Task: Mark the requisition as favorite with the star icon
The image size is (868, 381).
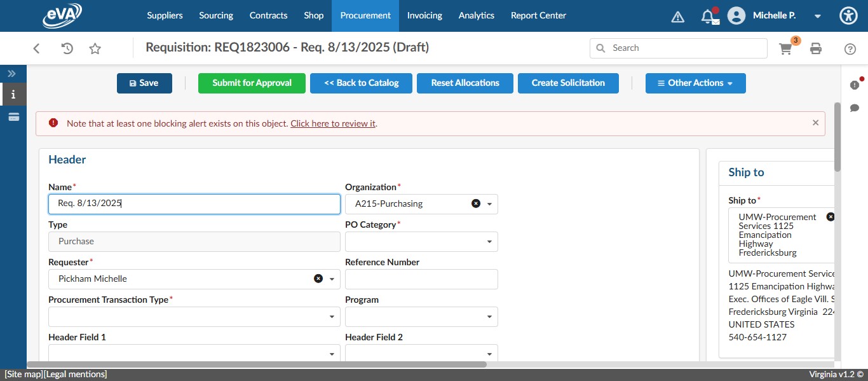Action: [95, 48]
